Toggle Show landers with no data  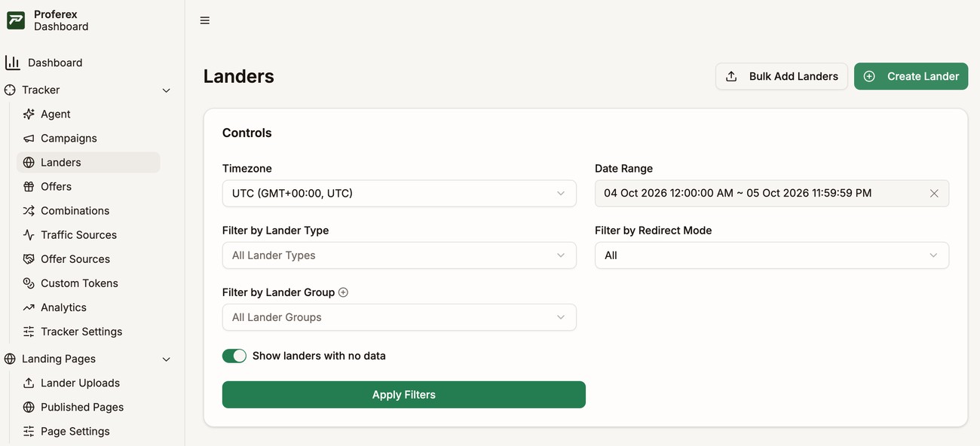[234, 356]
